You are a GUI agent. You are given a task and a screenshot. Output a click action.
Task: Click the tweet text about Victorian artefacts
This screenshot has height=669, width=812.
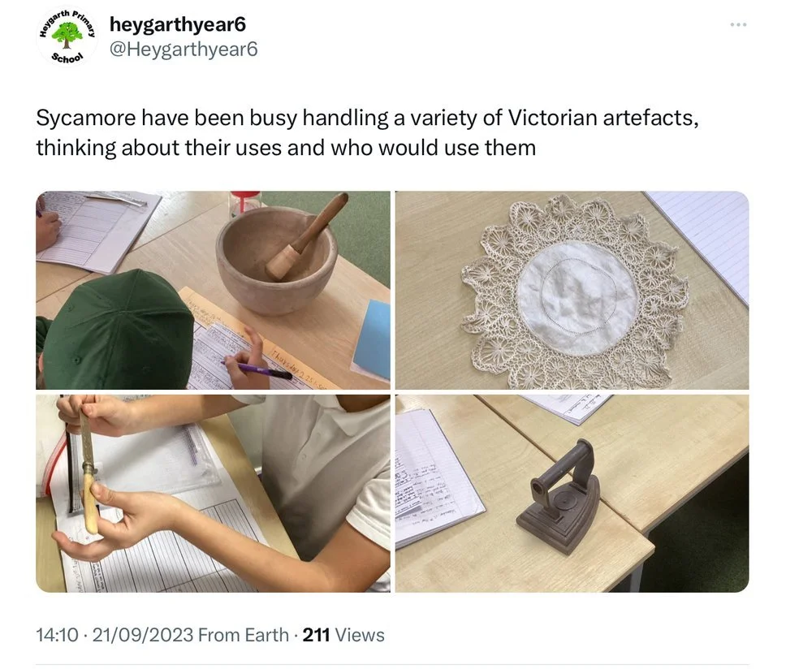coord(367,132)
